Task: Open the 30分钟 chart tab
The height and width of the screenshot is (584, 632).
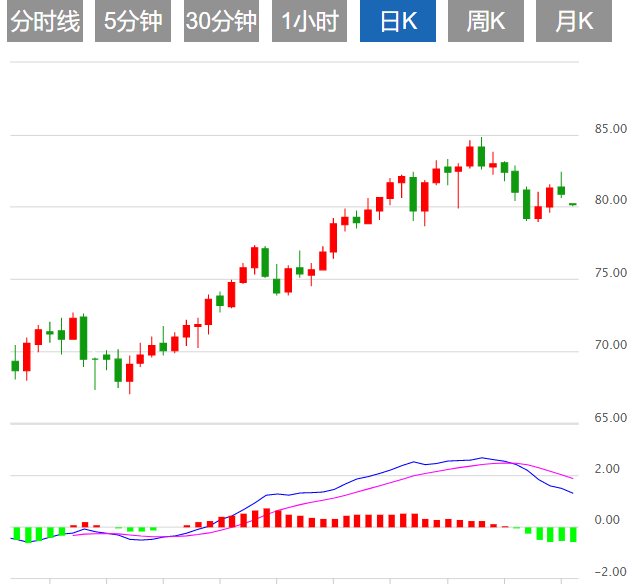Action: tap(221, 21)
